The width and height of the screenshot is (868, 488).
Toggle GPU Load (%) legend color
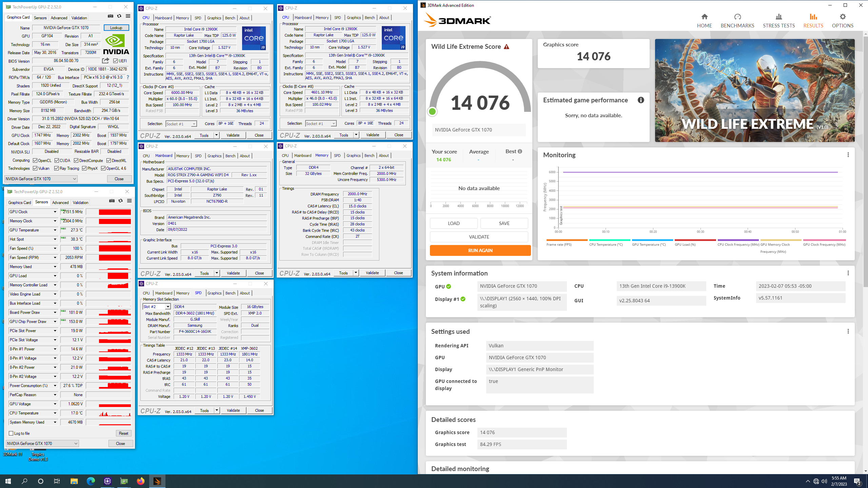695,240
